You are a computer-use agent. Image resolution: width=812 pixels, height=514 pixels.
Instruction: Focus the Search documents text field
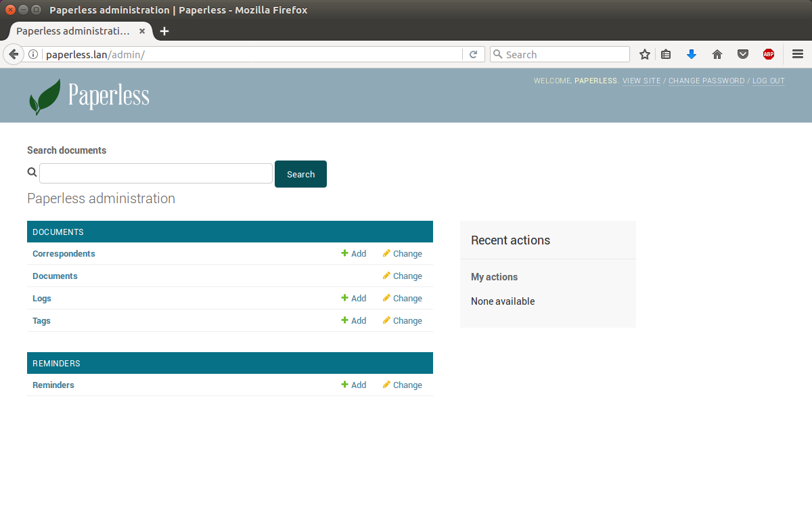pyautogui.click(x=156, y=173)
